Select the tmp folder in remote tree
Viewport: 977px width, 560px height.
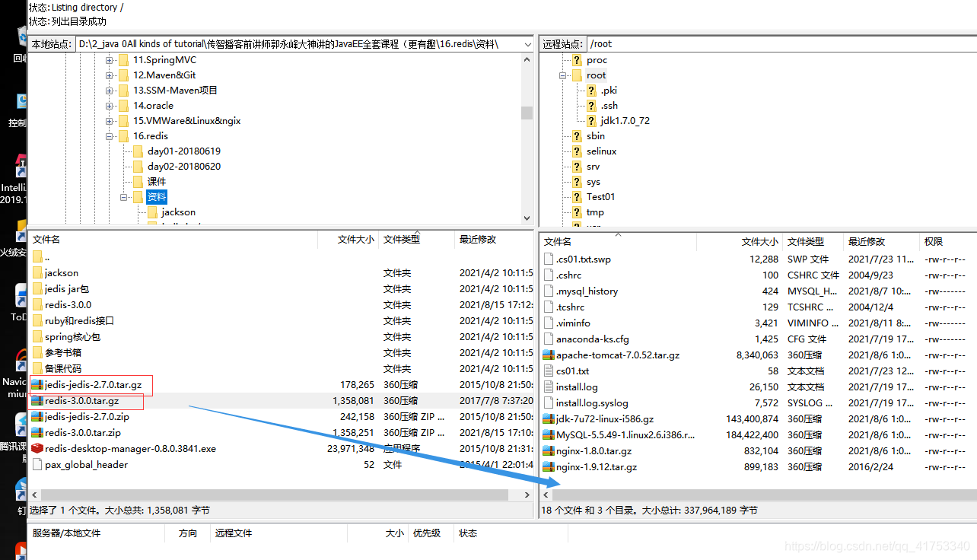click(595, 212)
